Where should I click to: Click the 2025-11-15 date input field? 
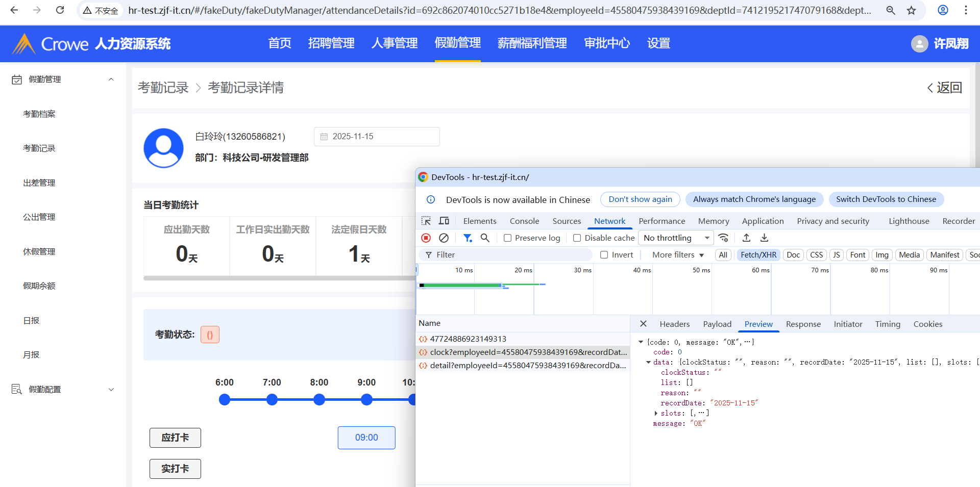(377, 137)
